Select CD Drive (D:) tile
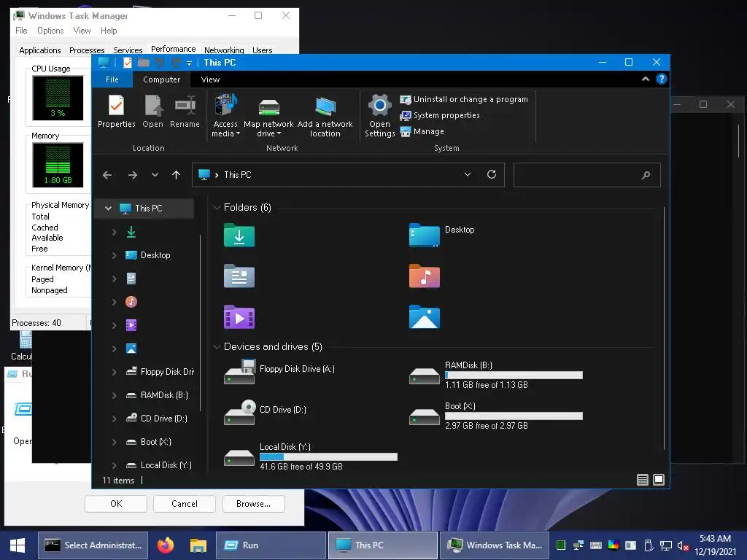 pos(265,413)
